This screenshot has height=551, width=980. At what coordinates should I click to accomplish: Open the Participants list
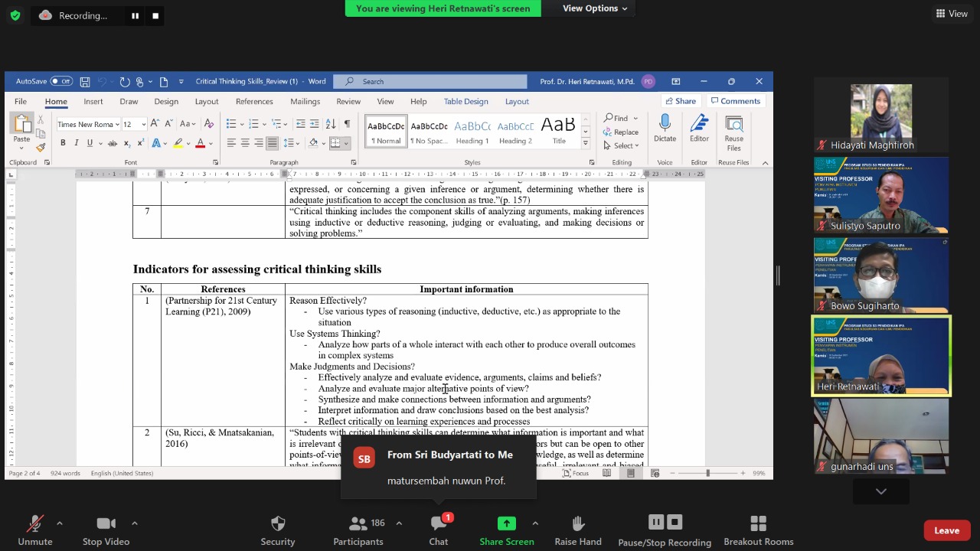pos(358,523)
